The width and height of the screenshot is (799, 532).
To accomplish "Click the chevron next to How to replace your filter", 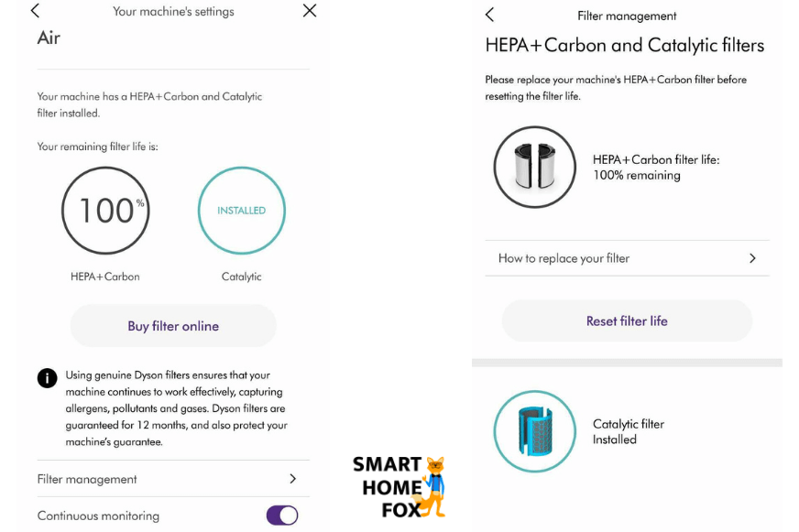I will click(752, 258).
